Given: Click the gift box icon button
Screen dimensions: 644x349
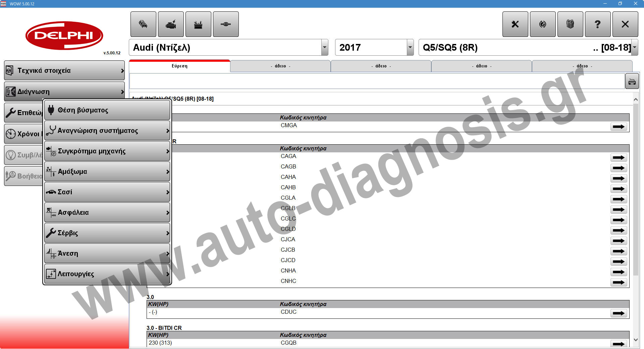Looking at the screenshot, I should pyautogui.click(x=570, y=24).
